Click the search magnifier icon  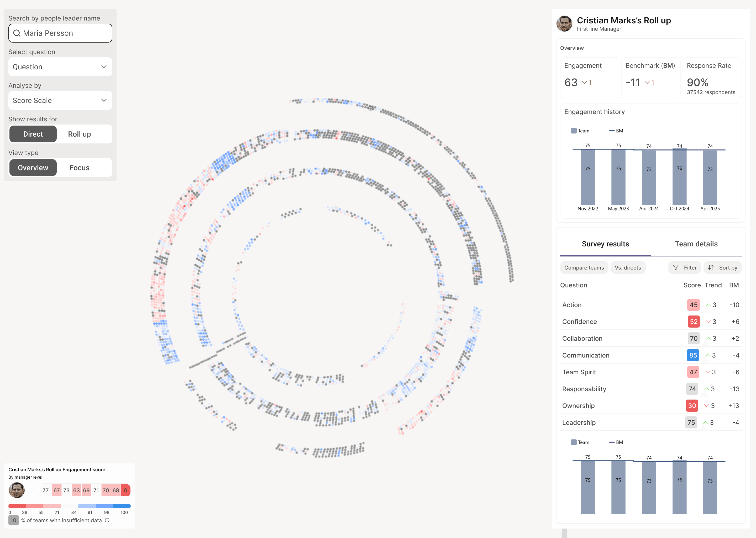[17, 33]
